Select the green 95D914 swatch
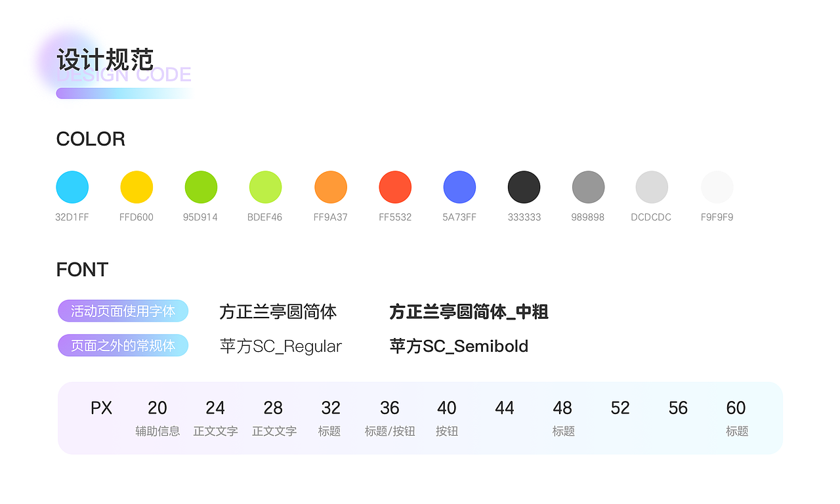840x504 pixels. coord(201,186)
